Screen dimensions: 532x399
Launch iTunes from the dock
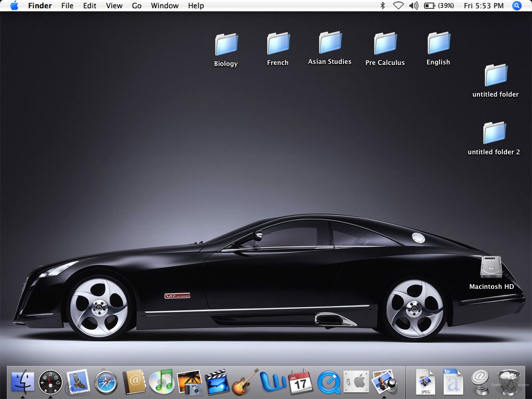coord(161,383)
